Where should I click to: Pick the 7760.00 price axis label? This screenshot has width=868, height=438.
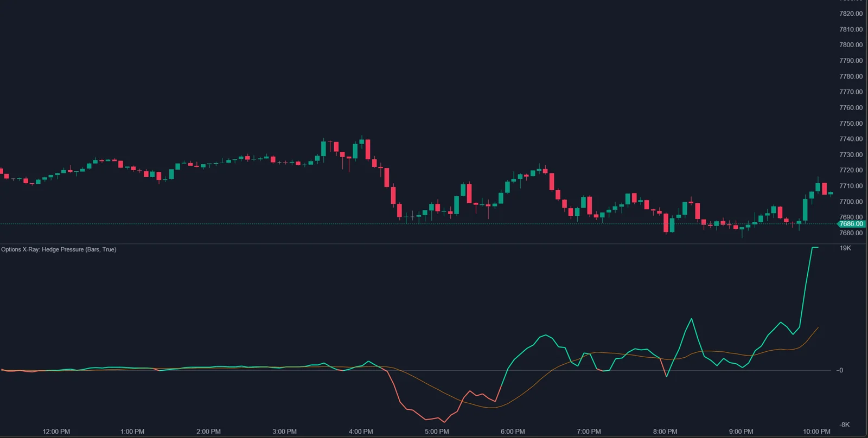click(851, 108)
